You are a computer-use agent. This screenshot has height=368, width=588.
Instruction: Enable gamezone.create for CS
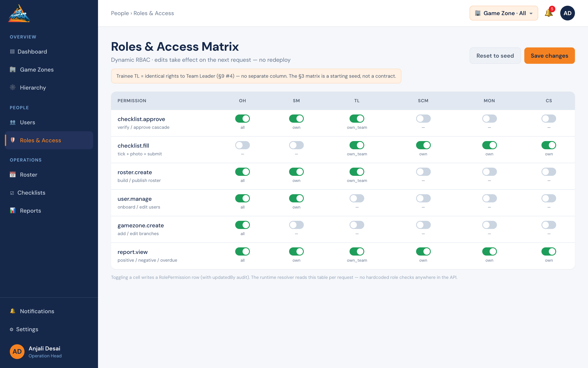coord(549,225)
